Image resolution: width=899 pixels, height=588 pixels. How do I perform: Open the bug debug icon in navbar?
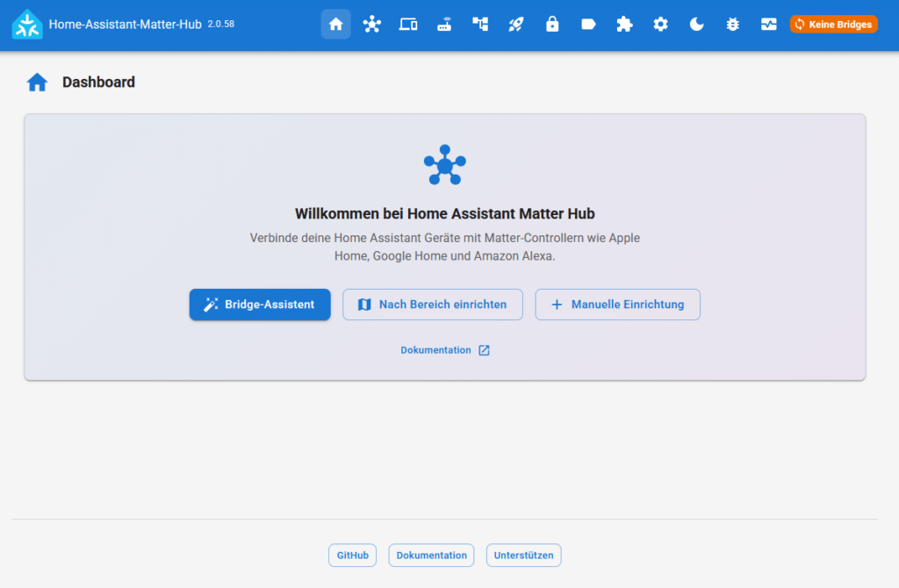(733, 24)
